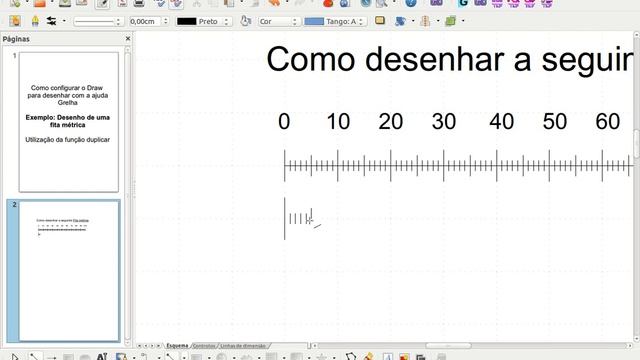640x360 pixels.
Task: Toggle the AutoSpellcheck icon
Action: click(x=176, y=4)
